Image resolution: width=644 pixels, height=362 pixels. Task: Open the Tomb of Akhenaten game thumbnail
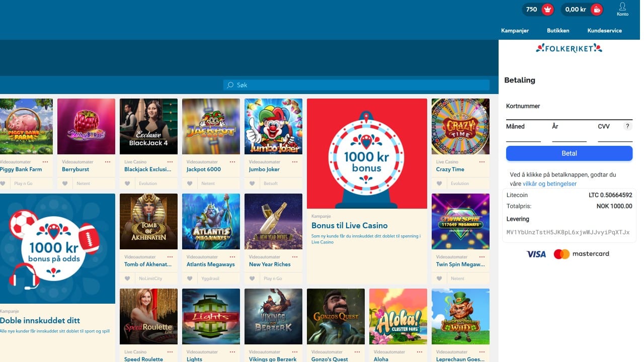tap(148, 221)
